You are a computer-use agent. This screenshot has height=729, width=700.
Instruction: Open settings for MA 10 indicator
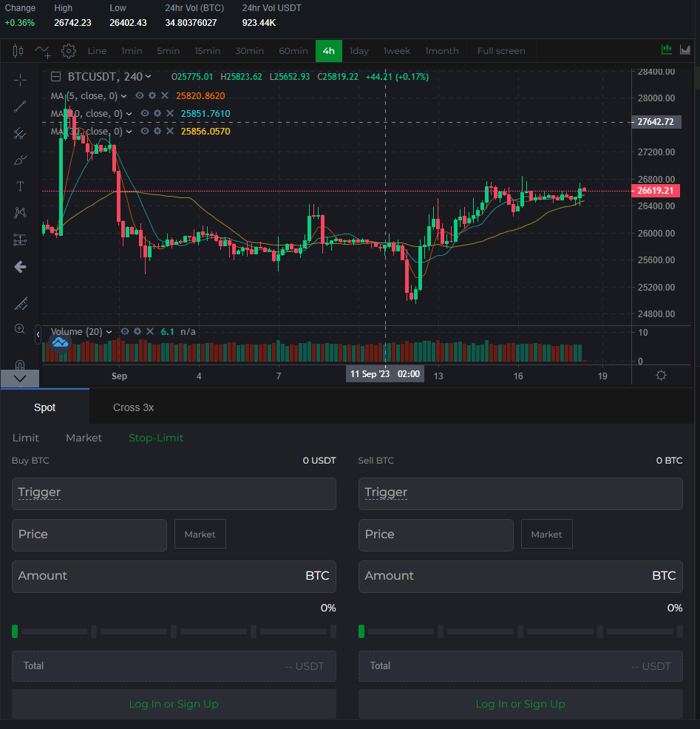click(x=157, y=113)
